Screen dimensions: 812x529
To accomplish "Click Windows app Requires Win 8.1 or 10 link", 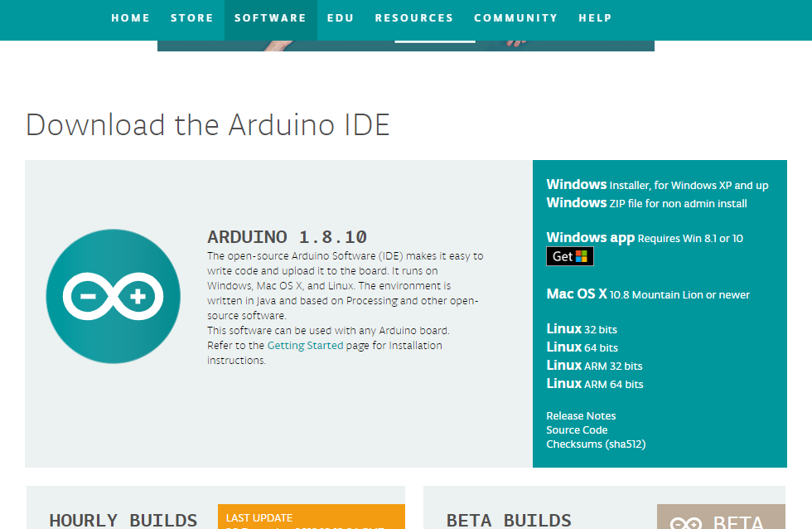I will tap(645, 238).
